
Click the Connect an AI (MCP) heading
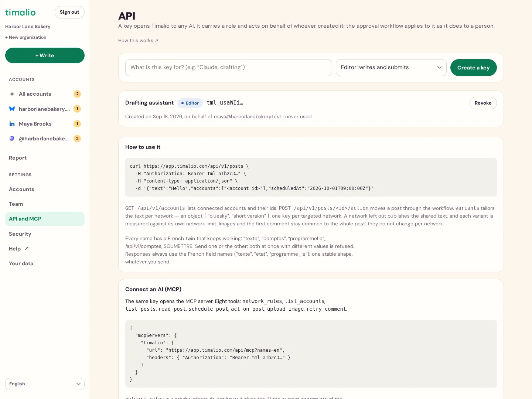point(153,289)
